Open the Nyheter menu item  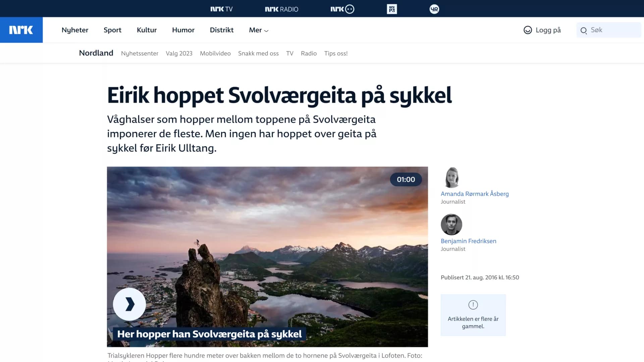[75, 30]
